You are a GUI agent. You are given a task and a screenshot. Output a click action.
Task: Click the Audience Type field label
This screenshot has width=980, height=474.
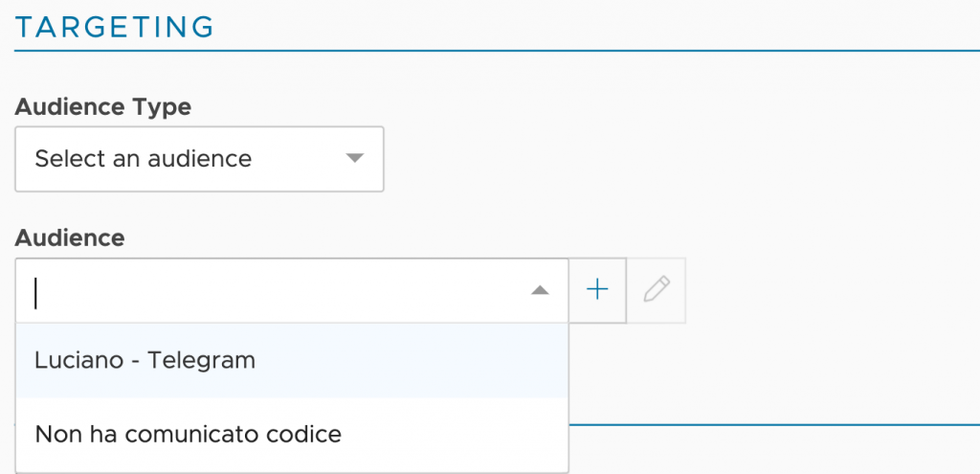pos(103,107)
